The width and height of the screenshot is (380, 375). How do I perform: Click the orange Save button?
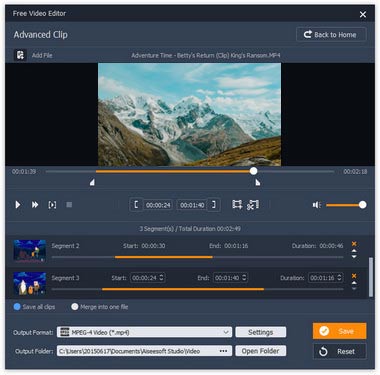(x=339, y=331)
